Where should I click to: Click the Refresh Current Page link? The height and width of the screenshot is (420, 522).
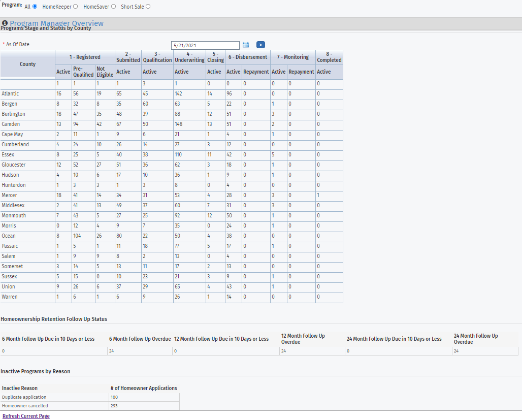click(x=26, y=416)
